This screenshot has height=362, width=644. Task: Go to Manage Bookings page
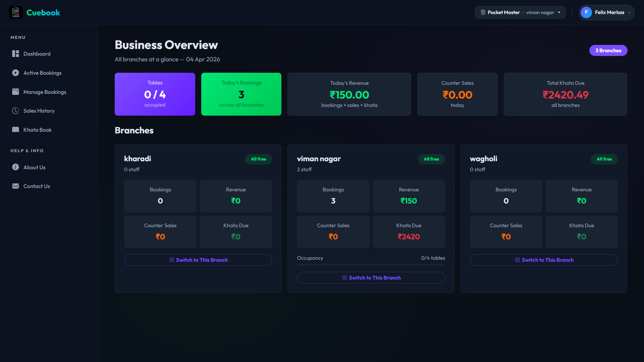[45, 92]
